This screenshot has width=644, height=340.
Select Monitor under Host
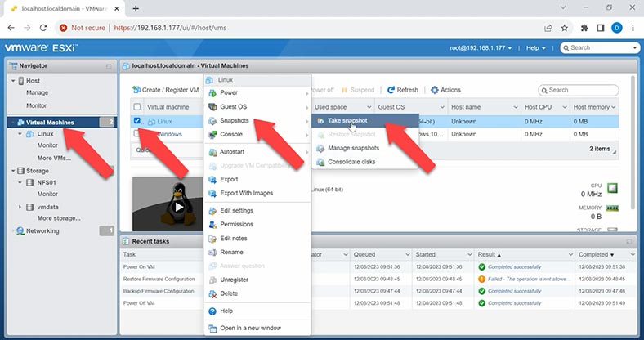(x=37, y=106)
